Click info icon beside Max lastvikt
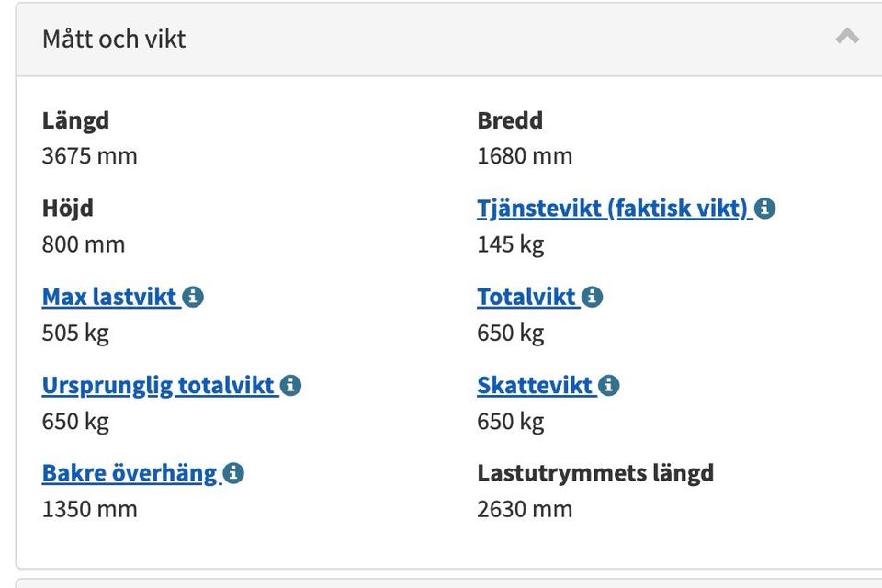 coord(192,297)
